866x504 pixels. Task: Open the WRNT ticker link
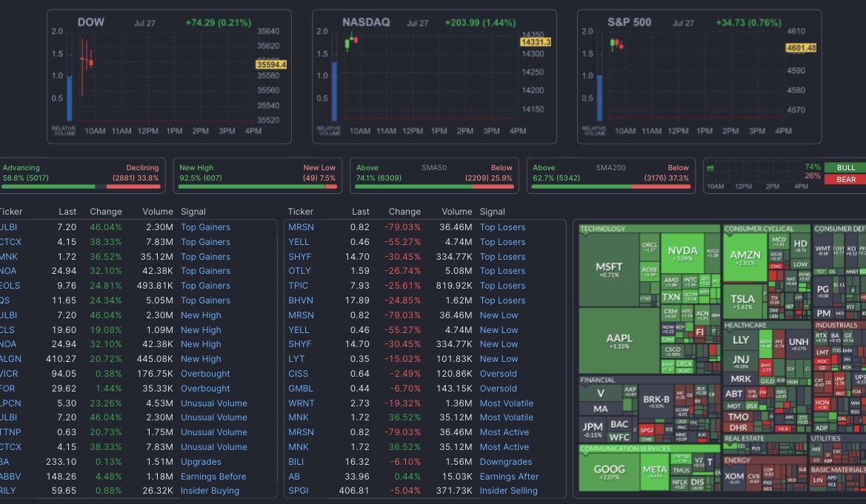click(301, 403)
